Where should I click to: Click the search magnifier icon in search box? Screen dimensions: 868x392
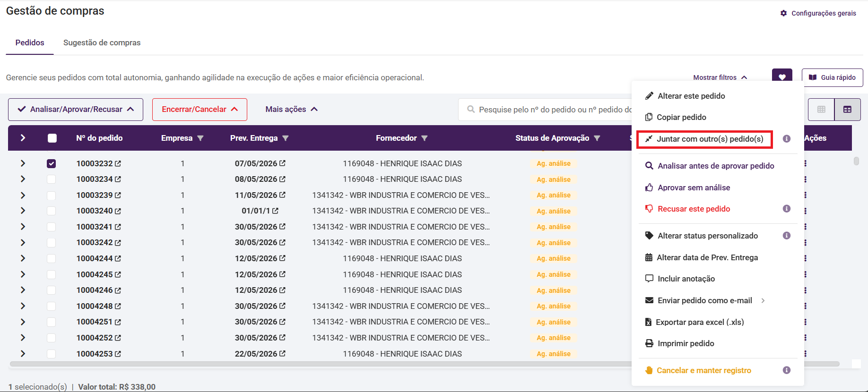(471, 109)
